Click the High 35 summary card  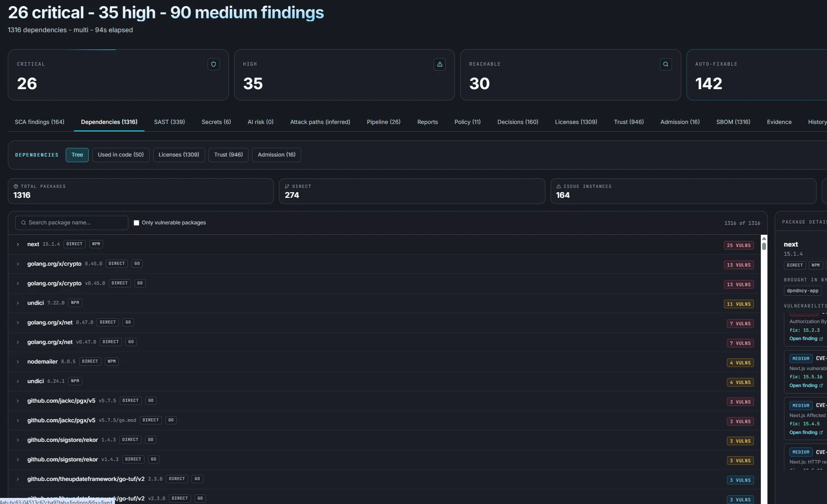pos(344,75)
